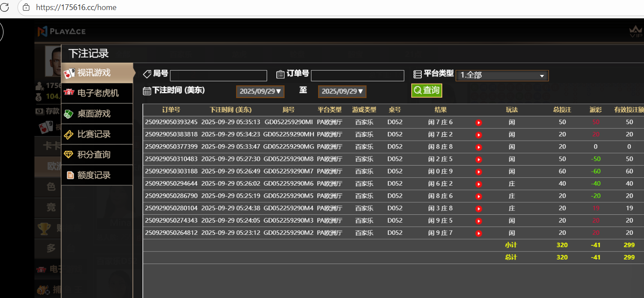Open 积分查询 tab

(x=97, y=155)
